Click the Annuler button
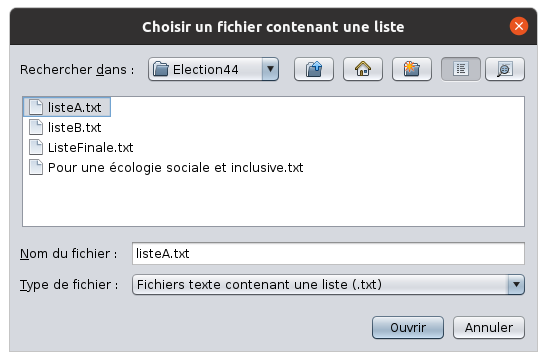547x361 pixels. coord(489,328)
